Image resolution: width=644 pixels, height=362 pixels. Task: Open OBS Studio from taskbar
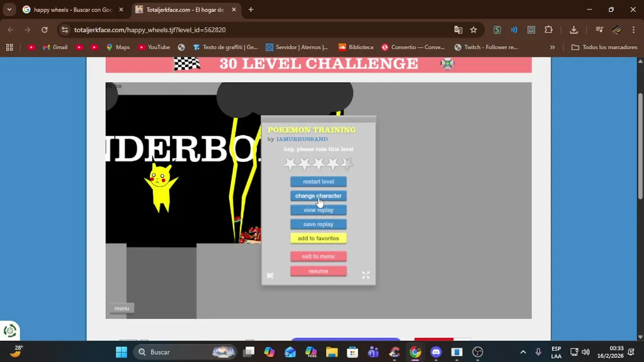coord(477,352)
